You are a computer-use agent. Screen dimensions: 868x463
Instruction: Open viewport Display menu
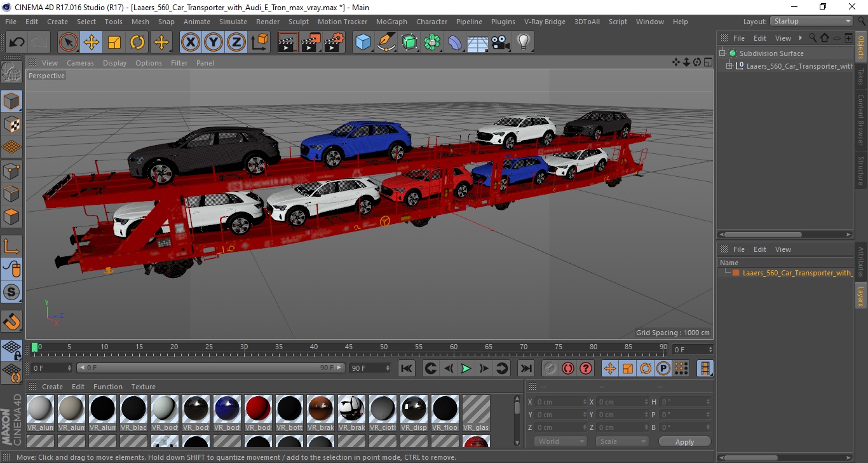click(x=115, y=63)
